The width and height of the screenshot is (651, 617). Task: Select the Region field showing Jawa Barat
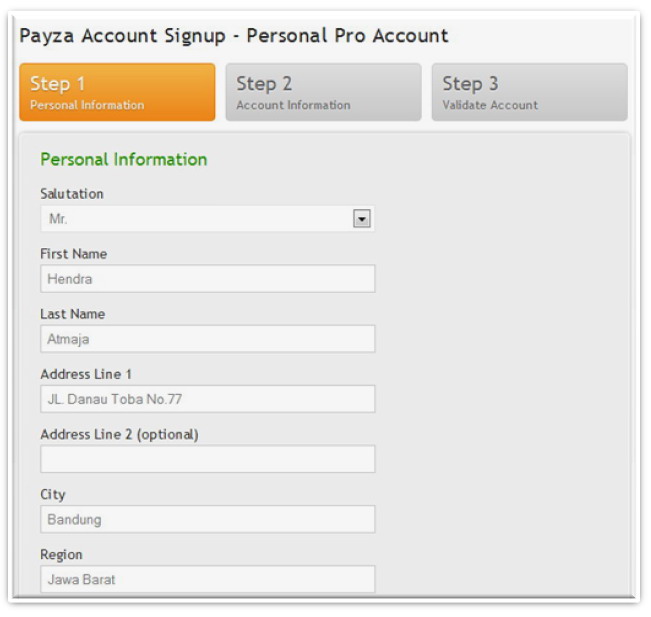(x=207, y=579)
